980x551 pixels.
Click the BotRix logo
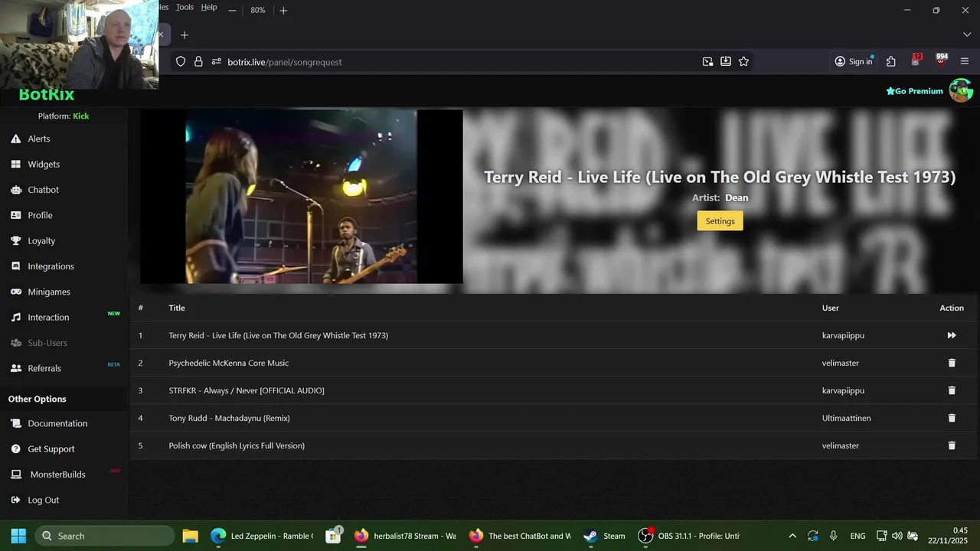(47, 95)
